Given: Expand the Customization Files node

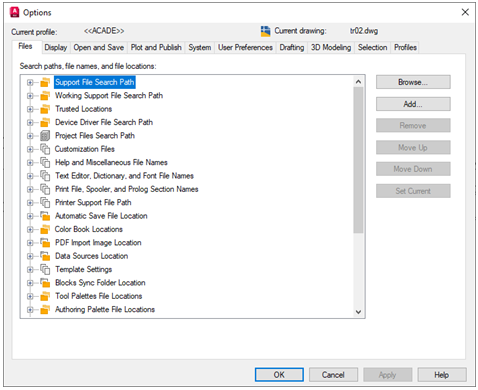Looking at the screenshot, I should 30,149.
